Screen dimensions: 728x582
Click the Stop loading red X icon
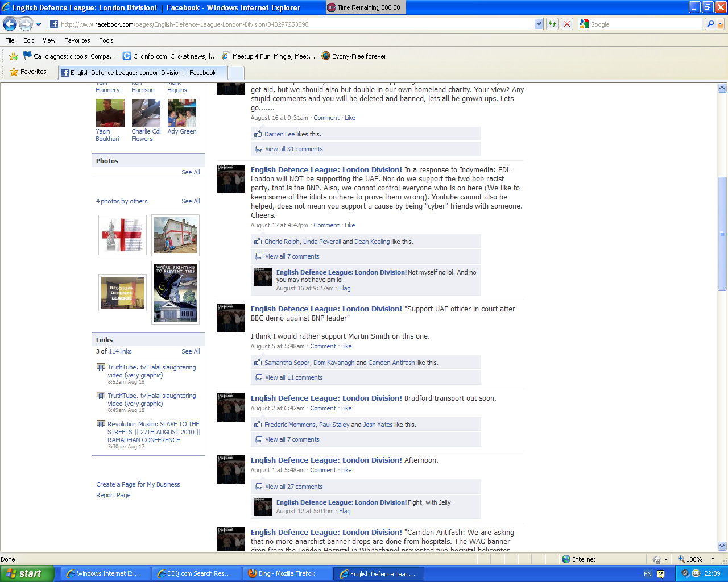coord(567,24)
